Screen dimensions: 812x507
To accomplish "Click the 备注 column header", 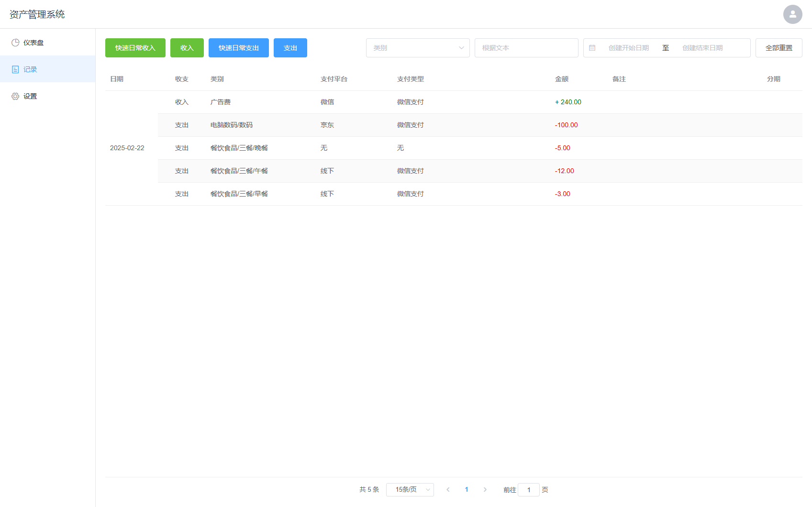I will click(619, 79).
